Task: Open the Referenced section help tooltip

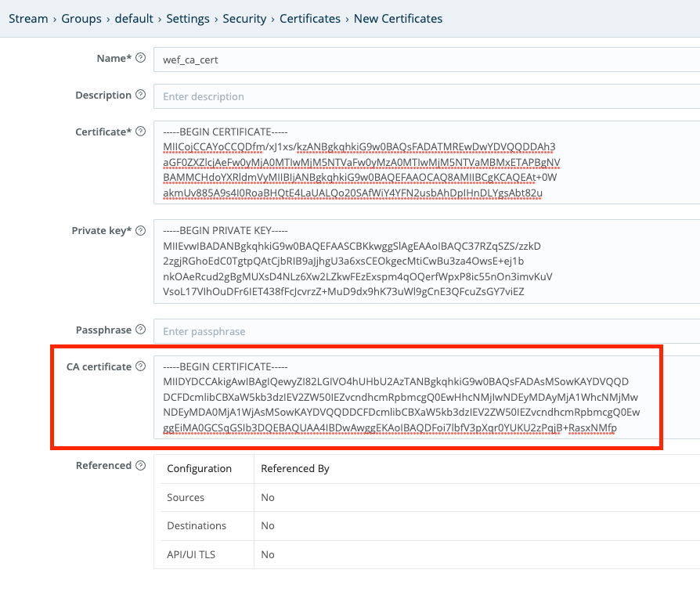Action: (140, 465)
